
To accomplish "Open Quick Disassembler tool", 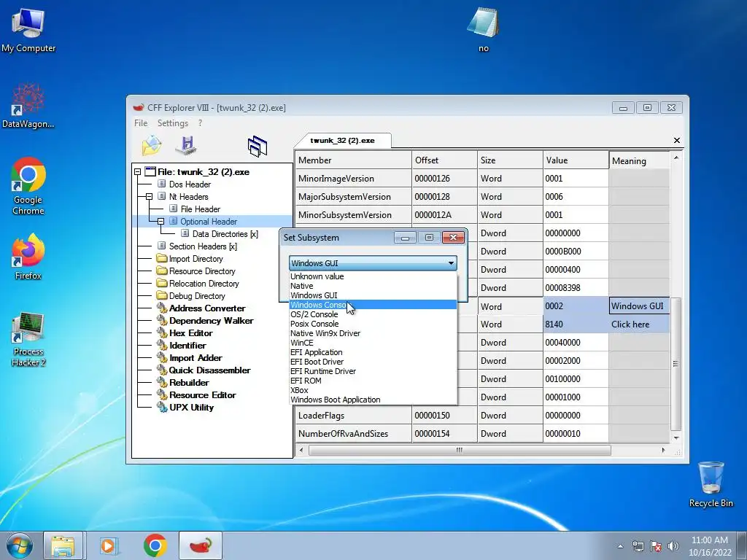I will tap(209, 370).
